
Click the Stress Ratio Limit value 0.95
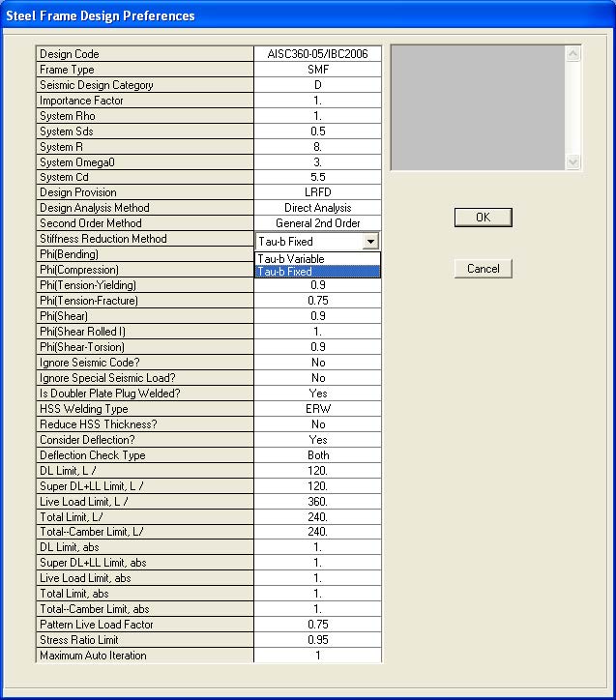pyautogui.click(x=317, y=640)
